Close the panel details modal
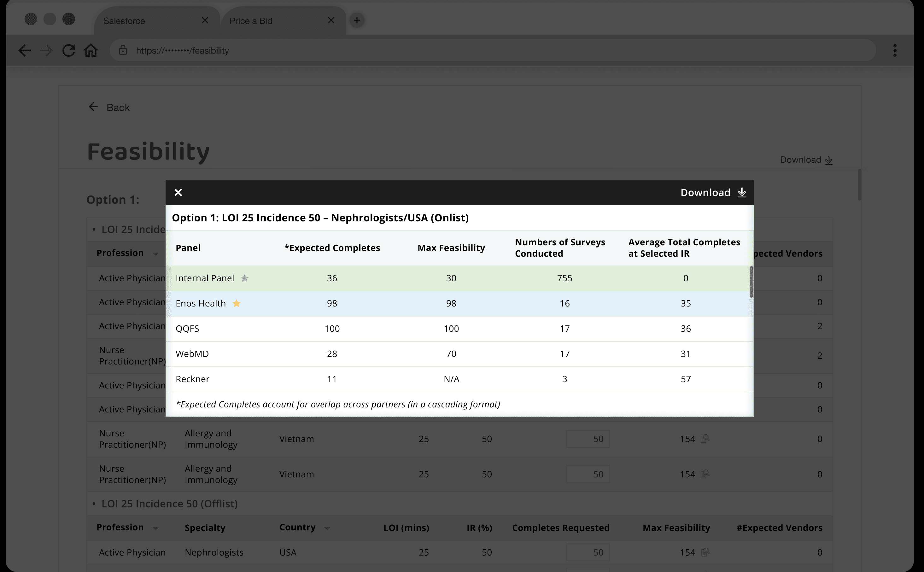The width and height of the screenshot is (924, 572). coord(178,192)
